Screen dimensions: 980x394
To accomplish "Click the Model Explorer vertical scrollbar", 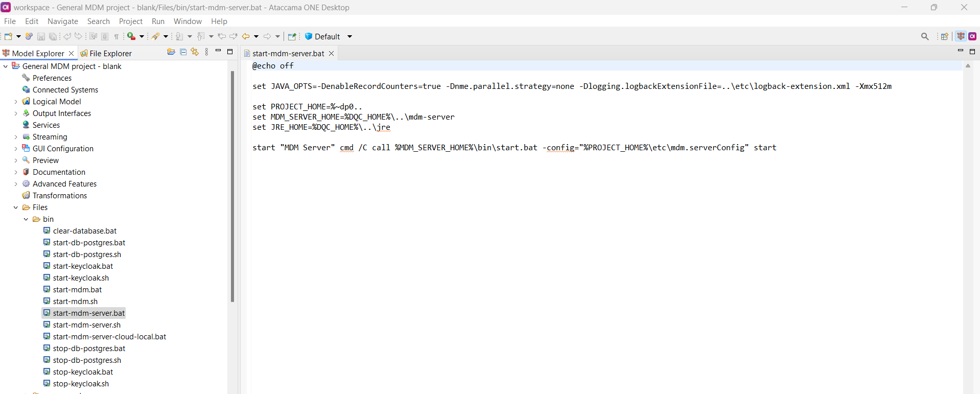I will click(x=232, y=187).
